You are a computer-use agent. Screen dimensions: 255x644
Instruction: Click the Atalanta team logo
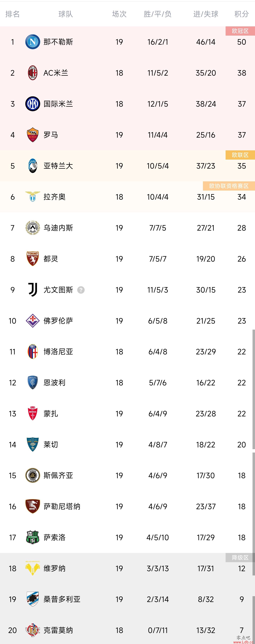point(33,166)
